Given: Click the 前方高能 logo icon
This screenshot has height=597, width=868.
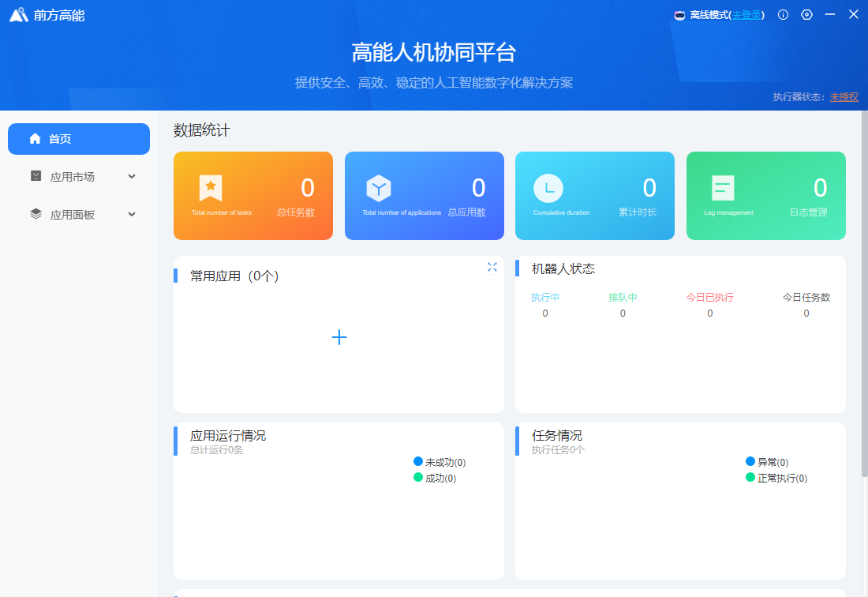Looking at the screenshot, I should point(19,15).
